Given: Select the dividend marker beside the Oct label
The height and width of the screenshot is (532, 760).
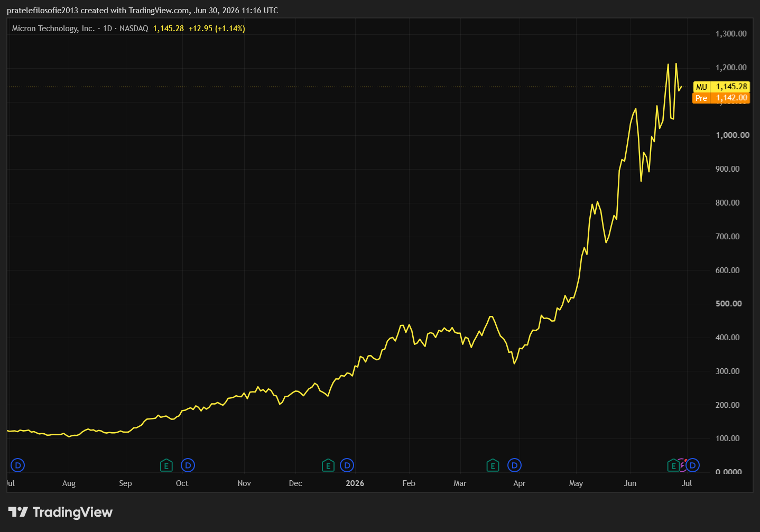Looking at the screenshot, I should pyautogui.click(x=188, y=465).
